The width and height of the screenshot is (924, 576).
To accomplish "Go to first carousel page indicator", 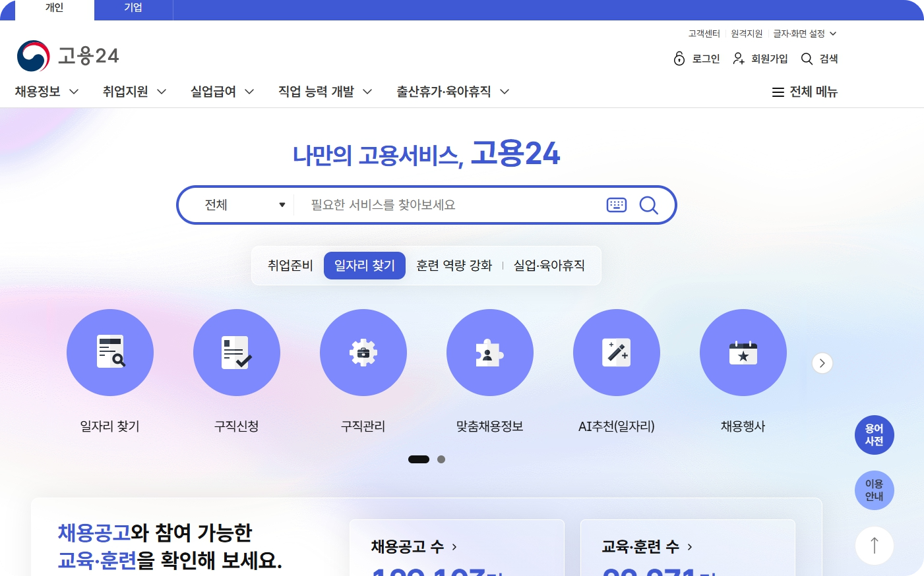I will click(x=419, y=459).
